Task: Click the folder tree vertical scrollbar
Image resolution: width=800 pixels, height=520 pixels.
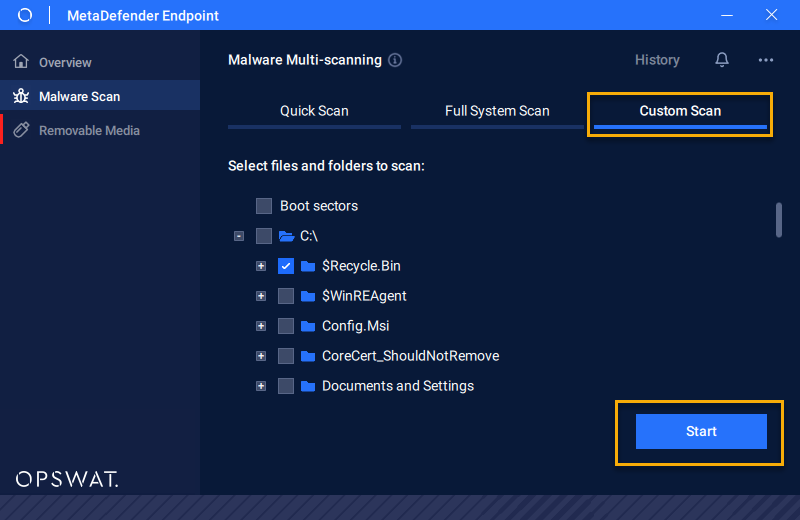Action: (x=779, y=220)
